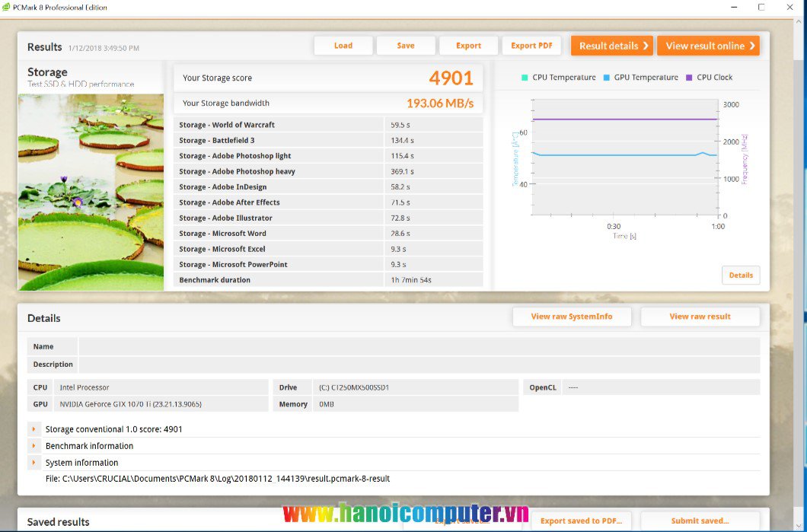Select Storage - Microsoft Excel row
The height and width of the screenshot is (532, 807).
(x=329, y=249)
